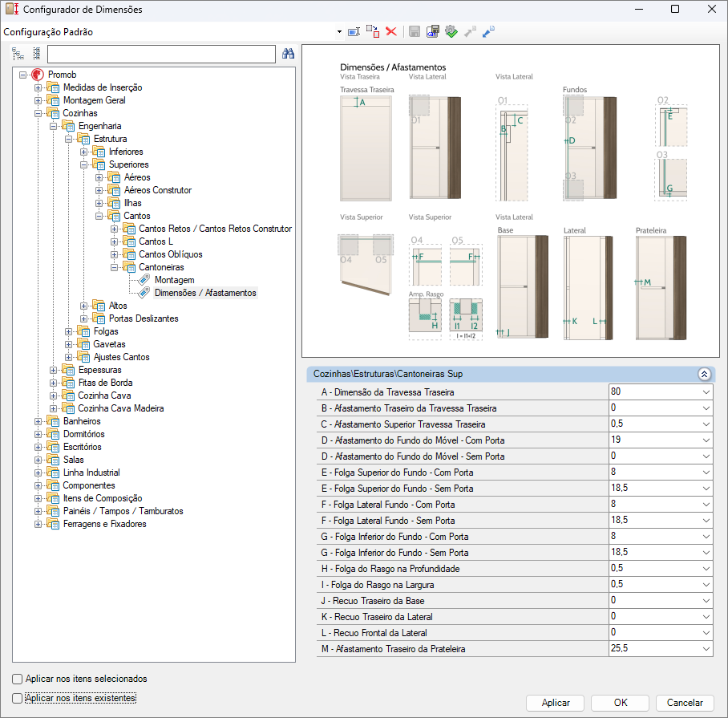Viewport: 728px width, 718px height.
Task: Select the Ajustes Cantos tree item
Action: [x=122, y=357]
